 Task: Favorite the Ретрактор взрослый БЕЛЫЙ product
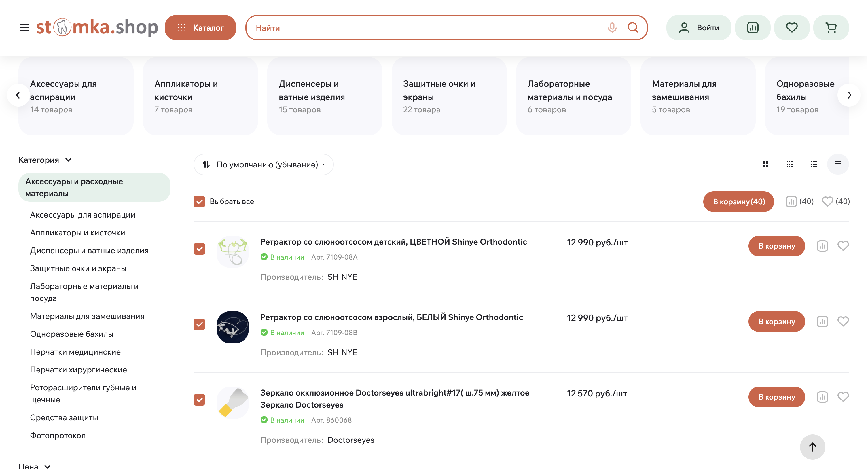pyautogui.click(x=843, y=322)
